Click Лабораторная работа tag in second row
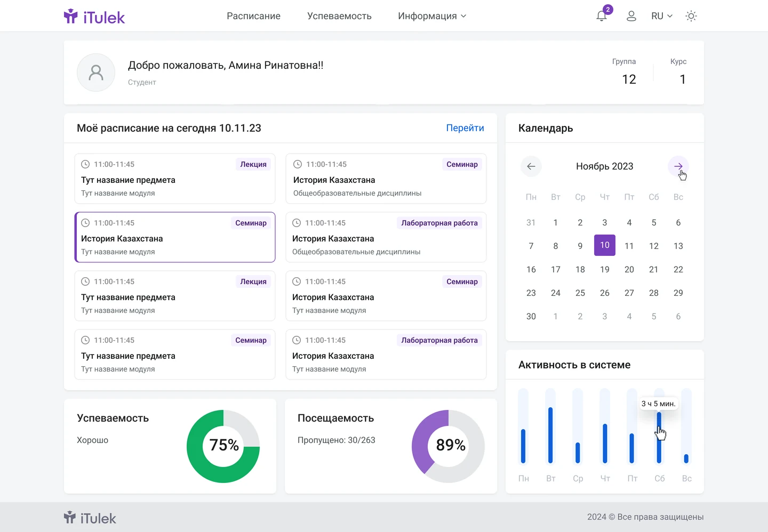This screenshot has width=768, height=532. (x=439, y=223)
